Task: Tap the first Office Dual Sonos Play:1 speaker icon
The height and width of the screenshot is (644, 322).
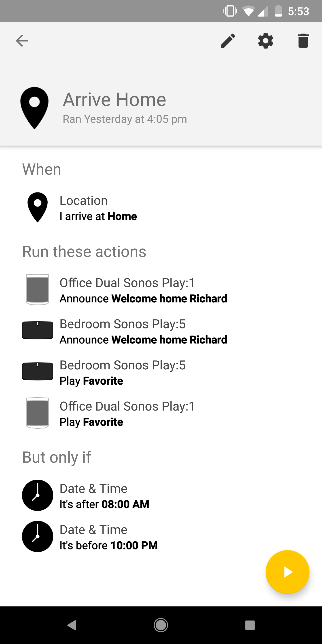Action: (x=38, y=290)
